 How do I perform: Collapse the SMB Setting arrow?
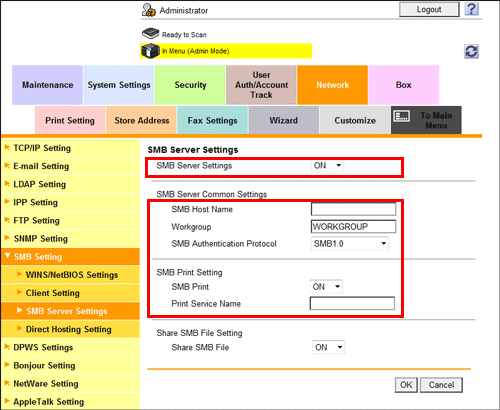point(7,256)
